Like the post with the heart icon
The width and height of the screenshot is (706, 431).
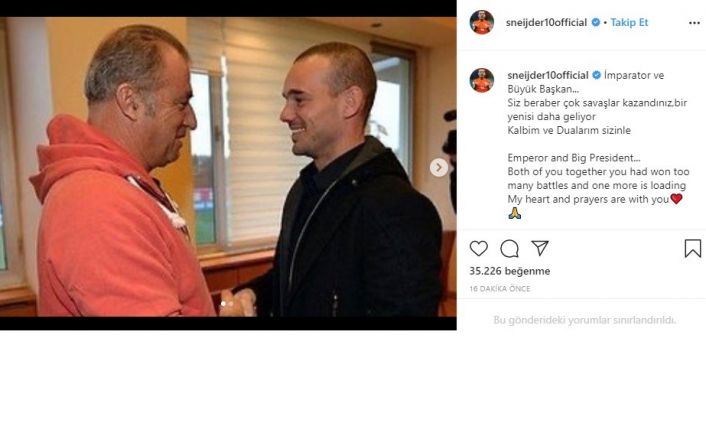click(478, 248)
